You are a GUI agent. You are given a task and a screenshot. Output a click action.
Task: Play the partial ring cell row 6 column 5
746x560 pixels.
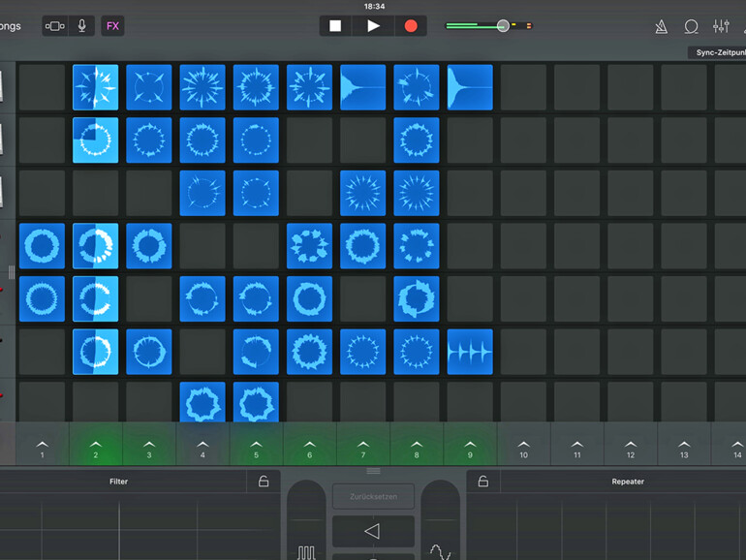click(x=256, y=352)
